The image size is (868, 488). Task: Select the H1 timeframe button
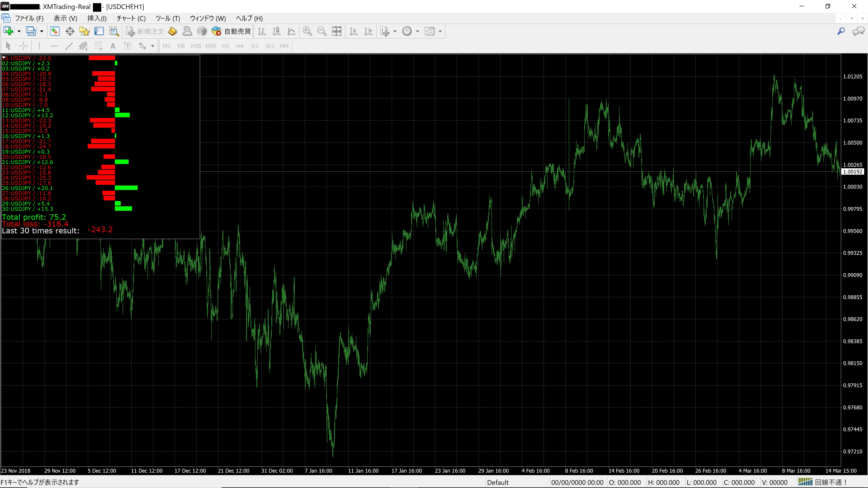(x=225, y=46)
